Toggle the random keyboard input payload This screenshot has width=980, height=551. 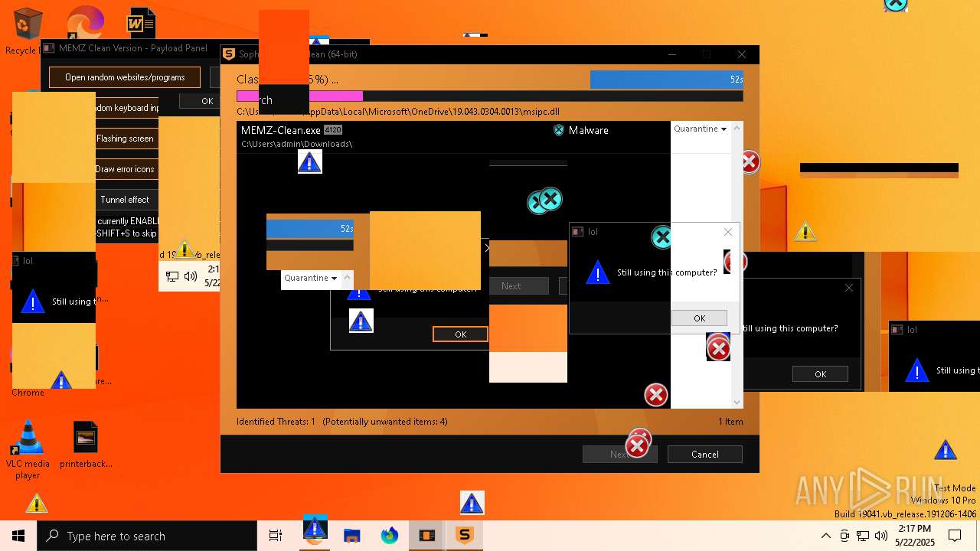125,108
